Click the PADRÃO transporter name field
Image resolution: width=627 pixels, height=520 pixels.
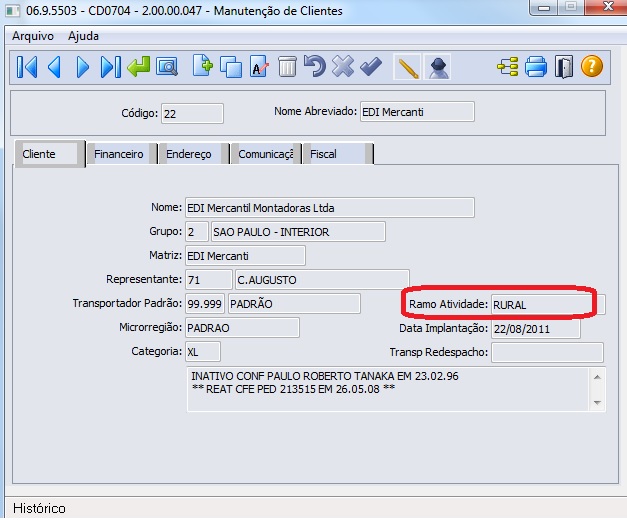[x=294, y=304]
